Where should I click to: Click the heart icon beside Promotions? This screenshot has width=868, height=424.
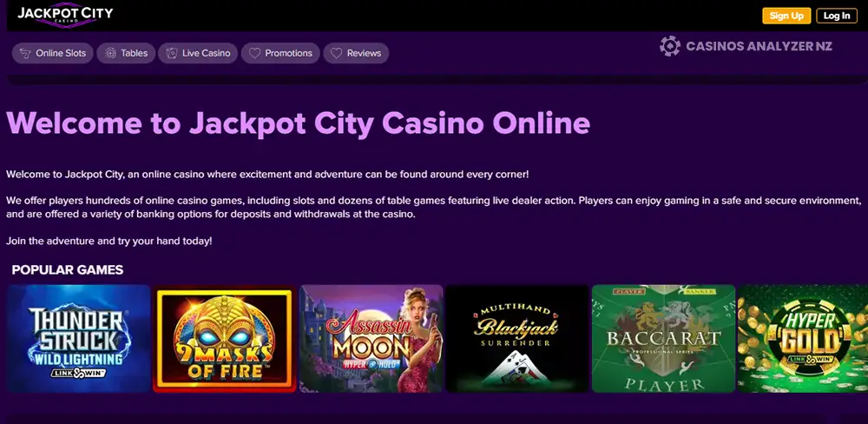point(254,53)
